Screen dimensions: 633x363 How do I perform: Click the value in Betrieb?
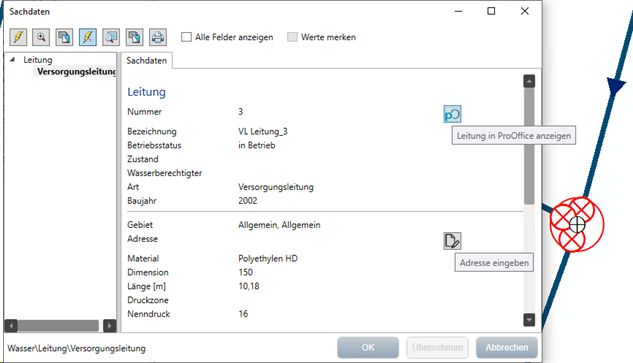pyautogui.click(x=257, y=145)
